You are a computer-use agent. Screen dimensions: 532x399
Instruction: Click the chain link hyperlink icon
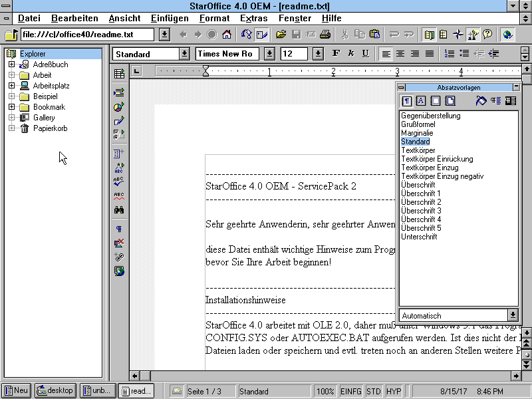[119, 257]
